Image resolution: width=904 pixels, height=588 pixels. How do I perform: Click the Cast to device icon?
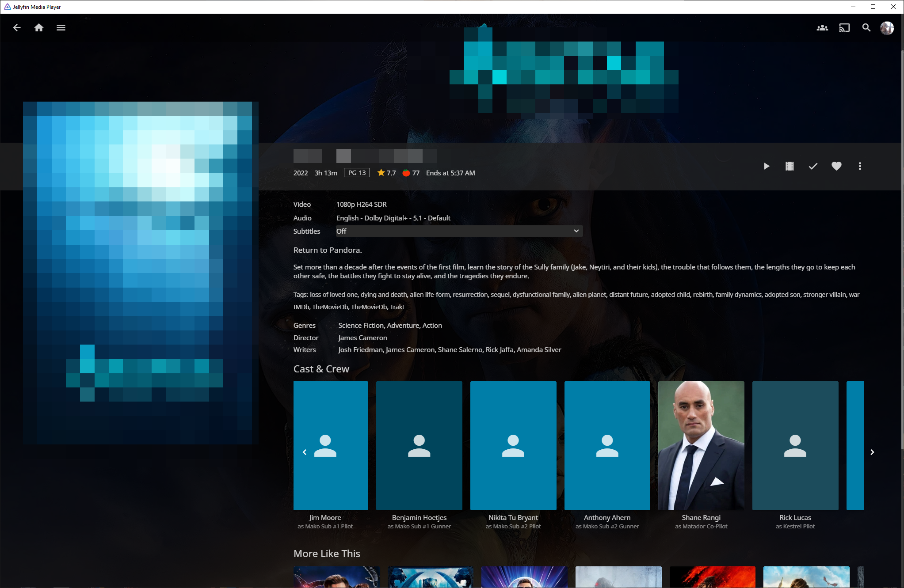(844, 28)
